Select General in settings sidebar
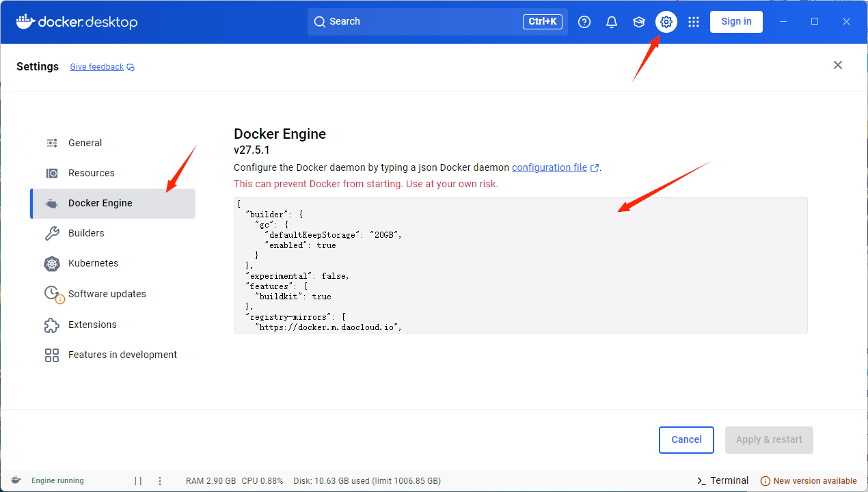 [x=113, y=143]
